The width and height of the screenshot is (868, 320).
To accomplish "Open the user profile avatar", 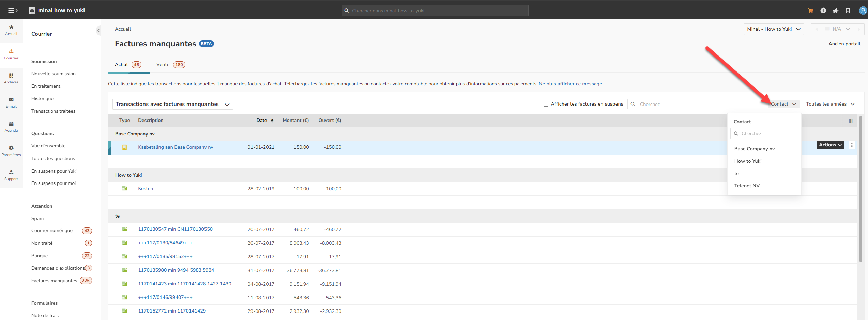I will [863, 11].
